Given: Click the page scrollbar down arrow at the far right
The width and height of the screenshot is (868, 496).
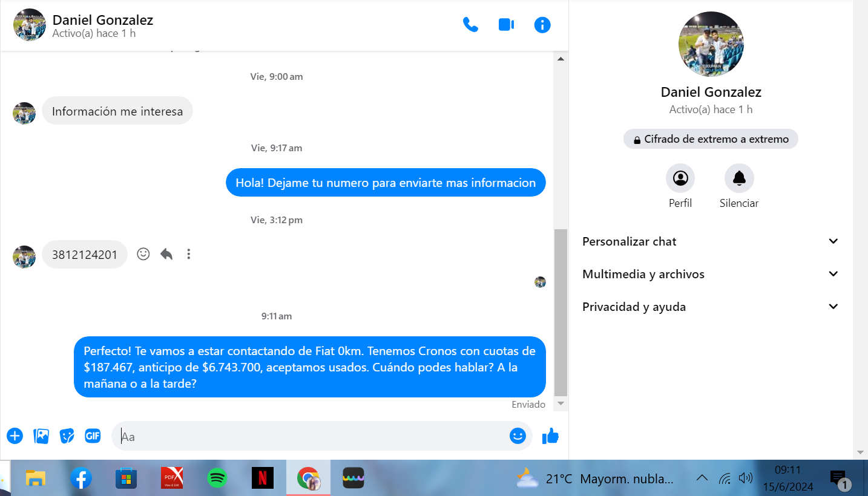Looking at the screenshot, I should point(860,452).
